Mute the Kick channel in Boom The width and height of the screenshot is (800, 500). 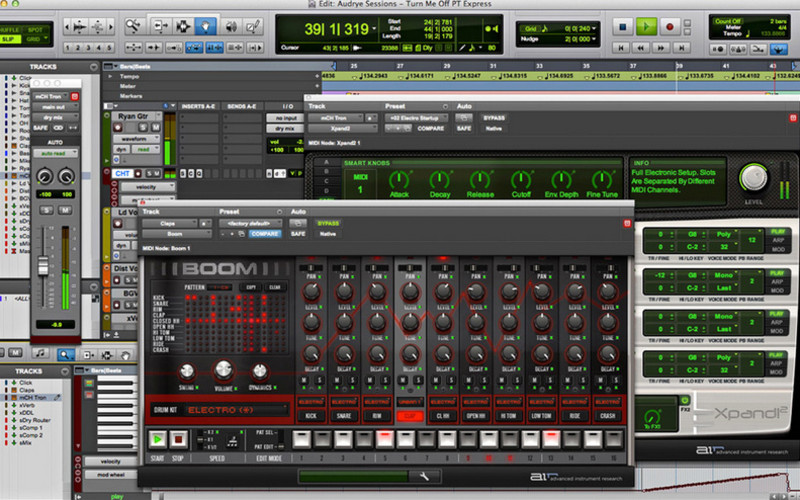pyautogui.click(x=305, y=381)
